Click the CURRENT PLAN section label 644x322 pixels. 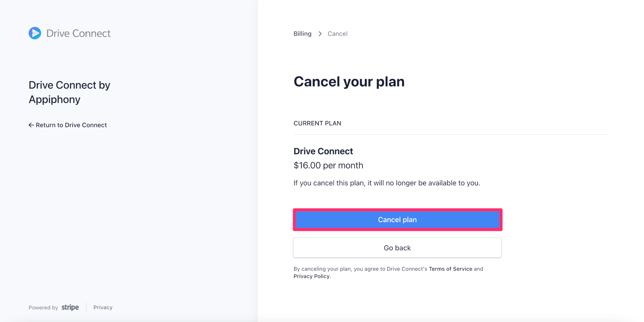[317, 123]
